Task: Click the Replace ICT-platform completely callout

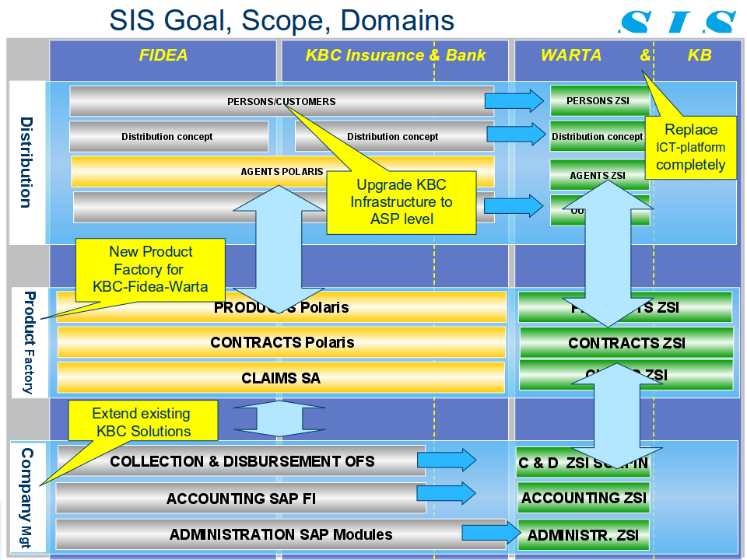Action: pos(690,147)
